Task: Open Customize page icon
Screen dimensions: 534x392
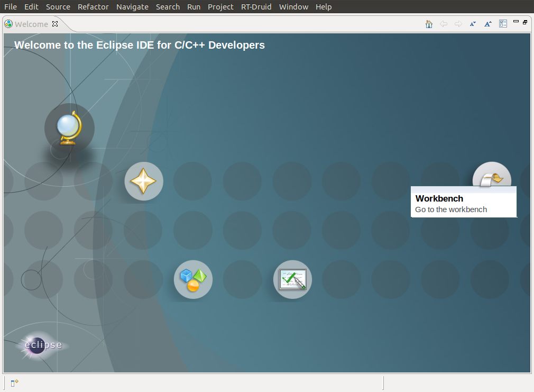Action: tap(503, 23)
